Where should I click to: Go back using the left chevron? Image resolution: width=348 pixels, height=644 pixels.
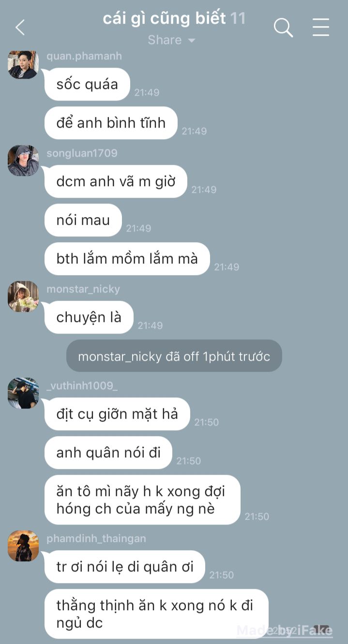[x=20, y=28]
